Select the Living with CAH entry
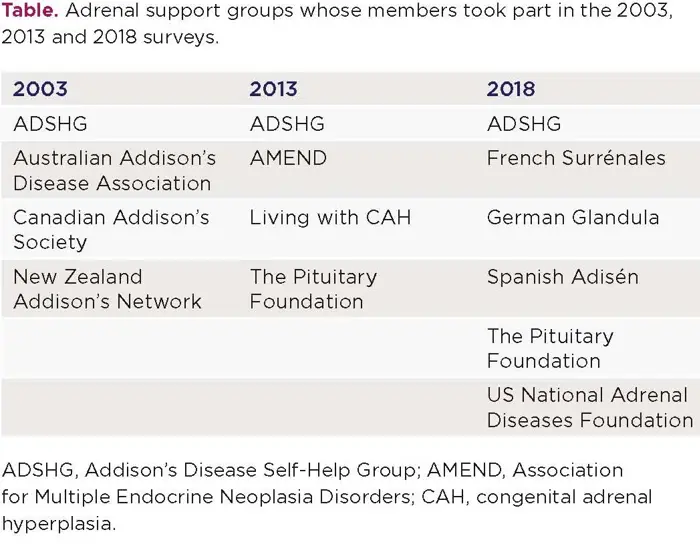Screen dimensions: 700x548 click(x=330, y=218)
